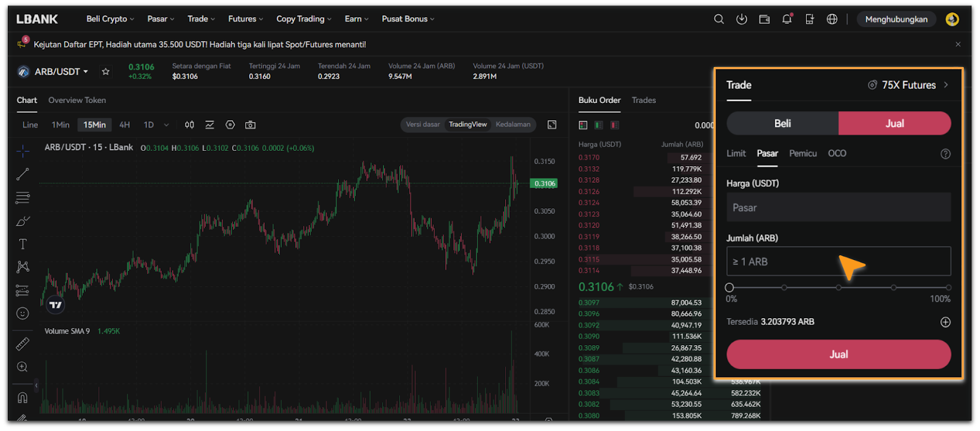Open the emoji icons tool
Viewport: 980px width, 431px height.
click(x=23, y=313)
